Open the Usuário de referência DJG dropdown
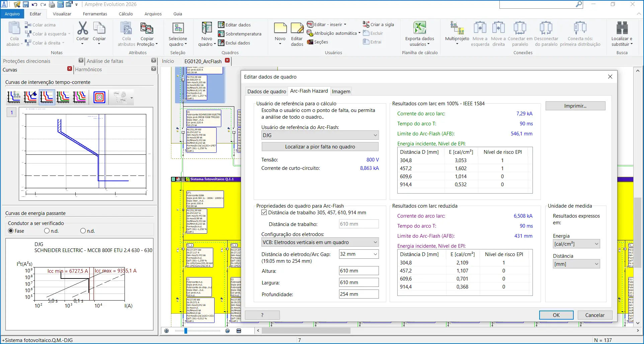The image size is (644, 344). coord(320,135)
